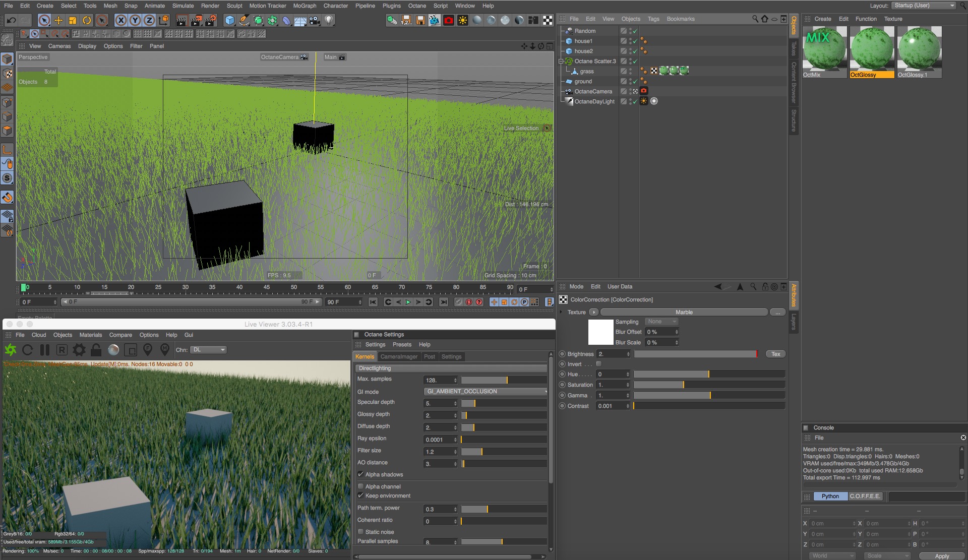Click the Undo arrow icon
968x560 pixels.
click(11, 21)
